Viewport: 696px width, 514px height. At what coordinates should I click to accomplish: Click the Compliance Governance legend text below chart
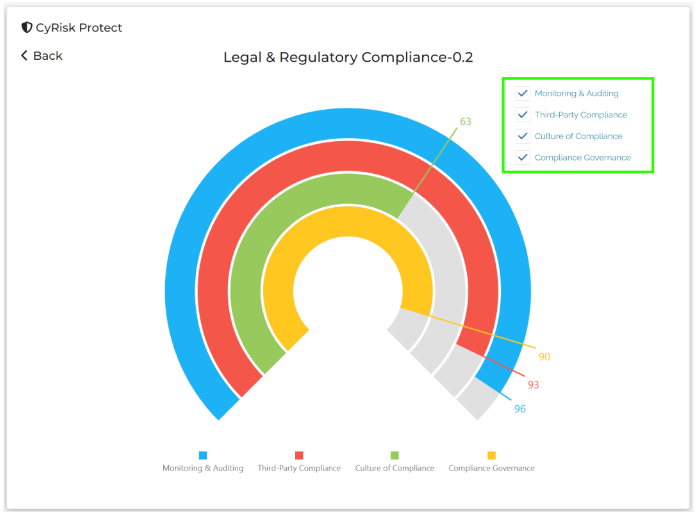point(491,468)
